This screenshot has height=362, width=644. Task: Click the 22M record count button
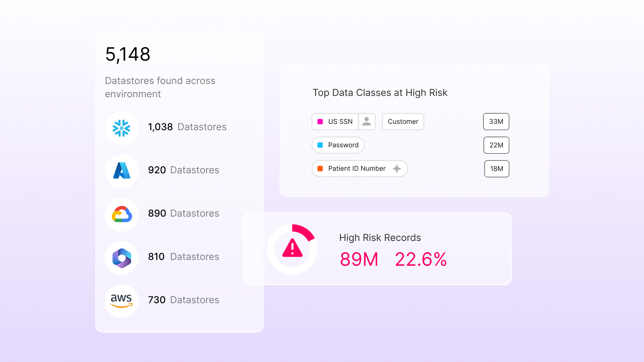pos(496,145)
